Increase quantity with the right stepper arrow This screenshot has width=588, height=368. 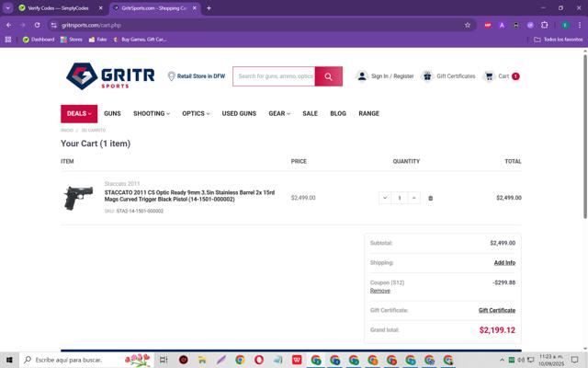414,198
